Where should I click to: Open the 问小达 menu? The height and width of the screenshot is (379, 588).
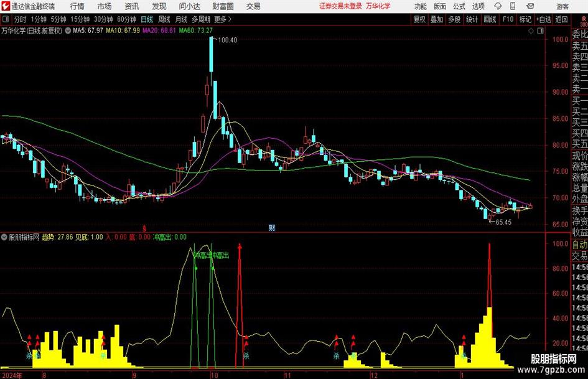pos(189,6)
